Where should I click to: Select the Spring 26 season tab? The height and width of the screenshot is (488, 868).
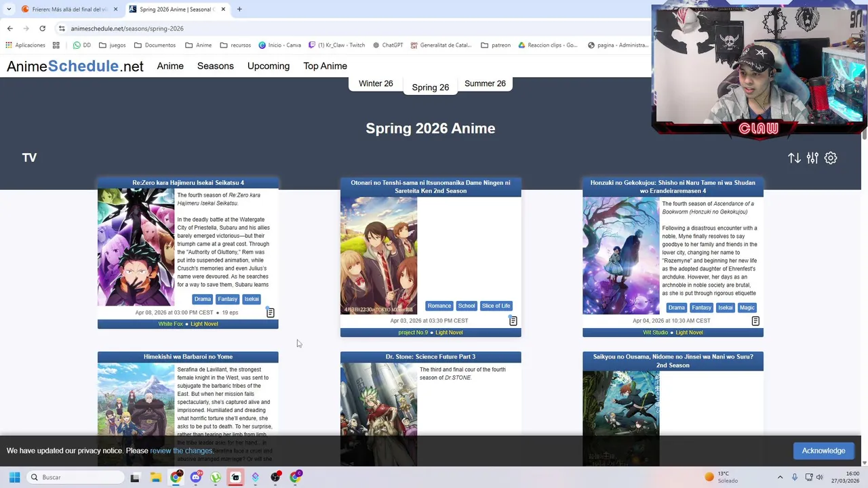coord(431,87)
